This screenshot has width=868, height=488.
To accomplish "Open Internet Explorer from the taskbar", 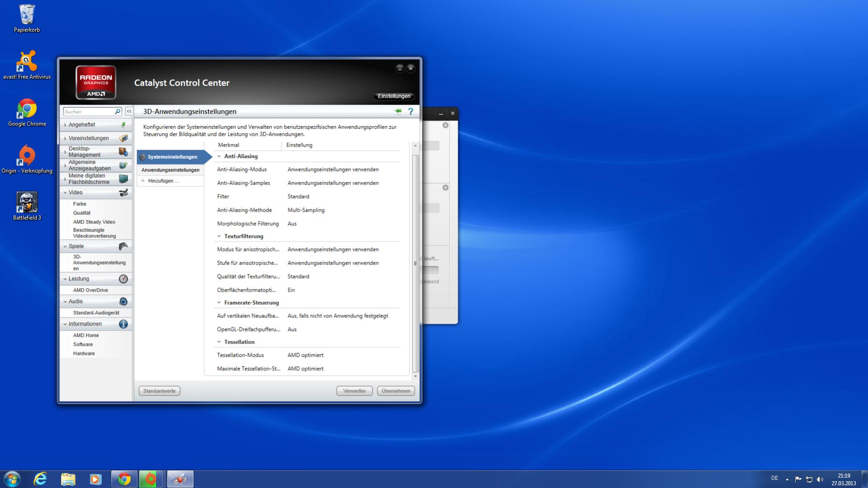I will (40, 479).
